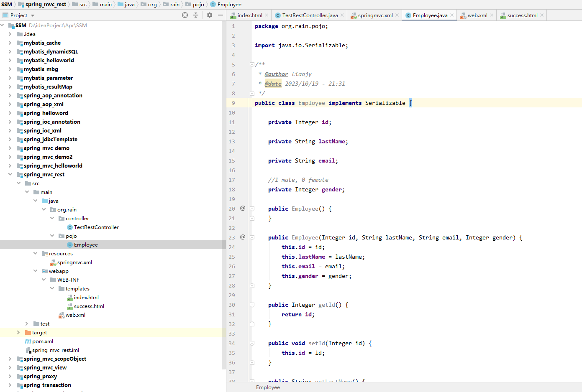Viewport: 582px width, 392px height.
Task: Click the @ gutter icon on line 23
Action: click(243, 237)
